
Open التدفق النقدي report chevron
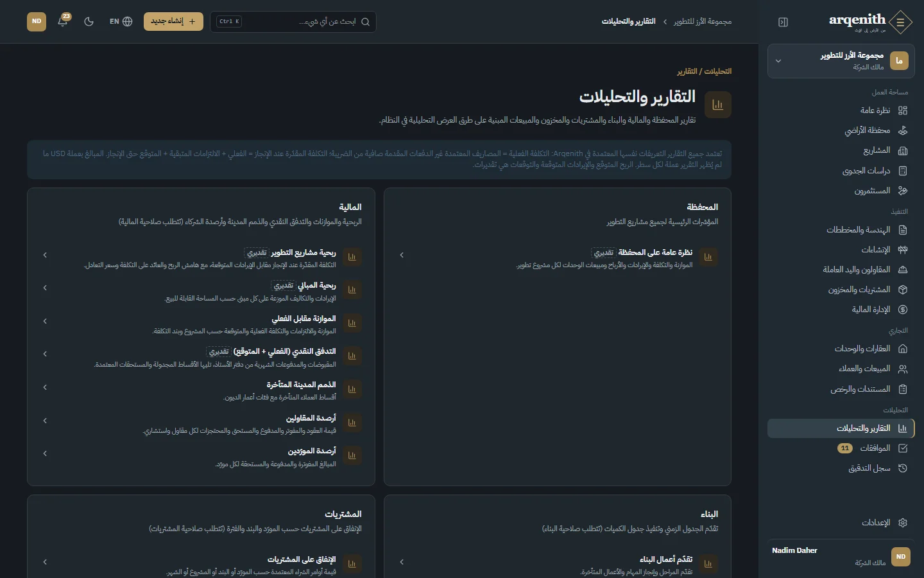pyautogui.click(x=45, y=354)
